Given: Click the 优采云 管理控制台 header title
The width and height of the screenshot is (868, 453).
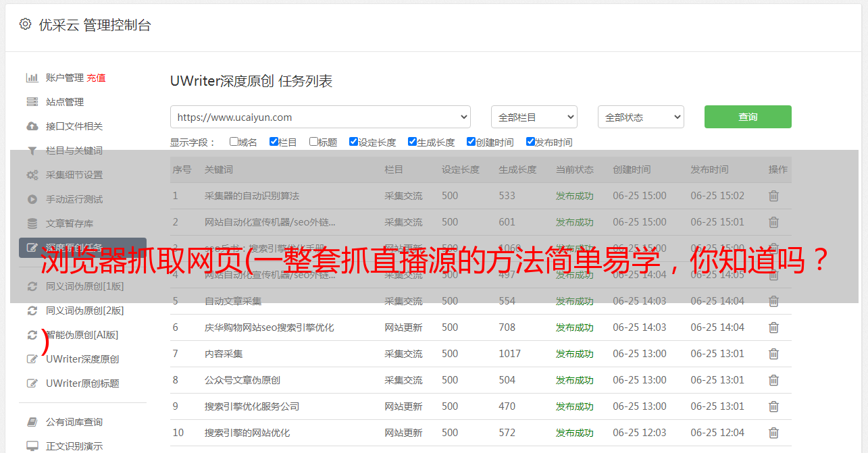Looking at the screenshot, I should pyautogui.click(x=95, y=25).
